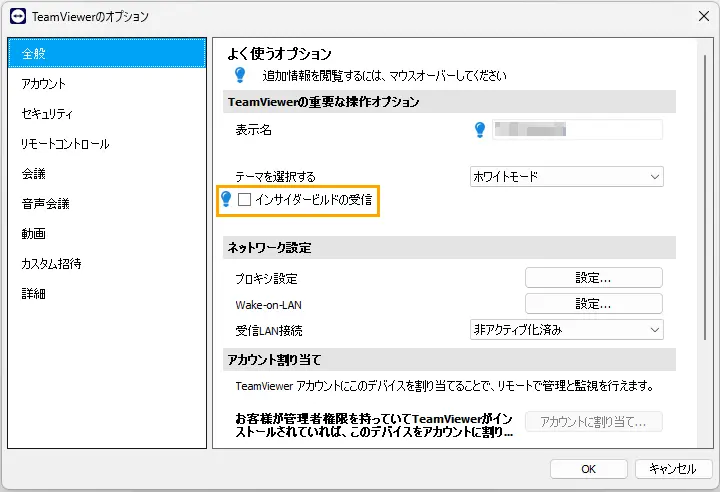
Task: Open the ホワイトモード theme dropdown
Action: tap(567, 176)
